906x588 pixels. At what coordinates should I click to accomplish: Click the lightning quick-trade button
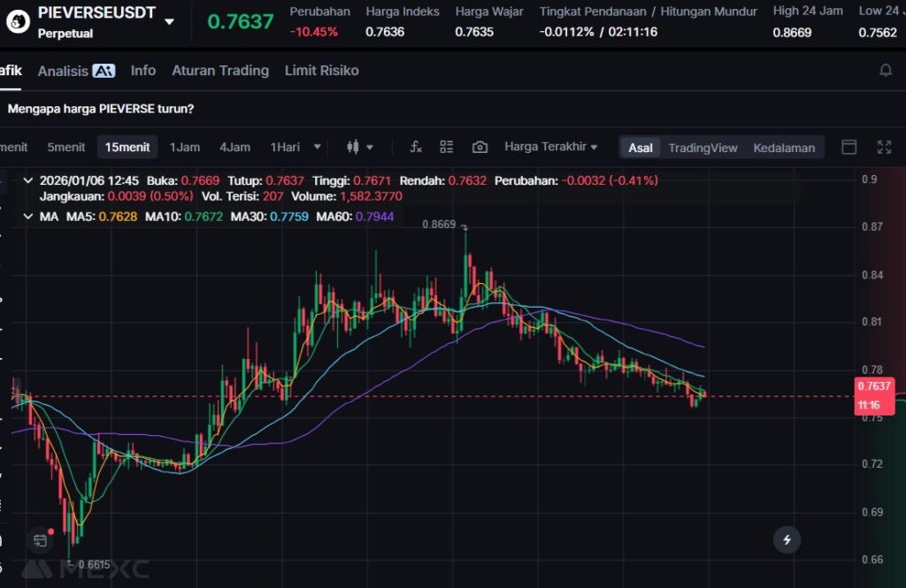(x=787, y=538)
